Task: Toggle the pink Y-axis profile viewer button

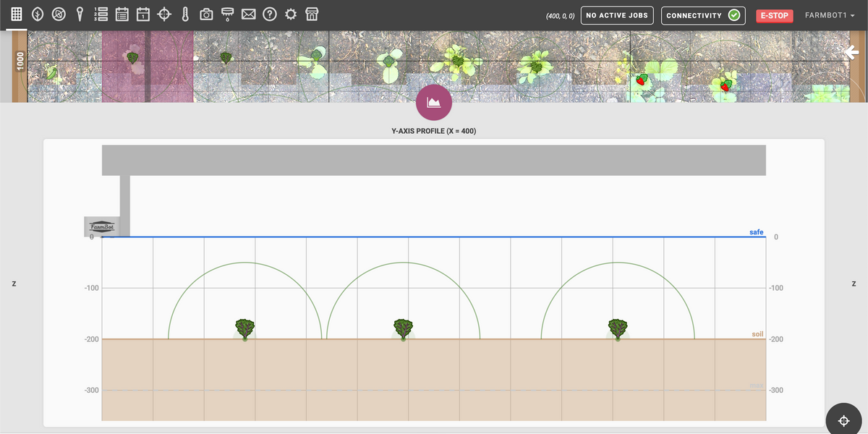Action: pyautogui.click(x=433, y=102)
